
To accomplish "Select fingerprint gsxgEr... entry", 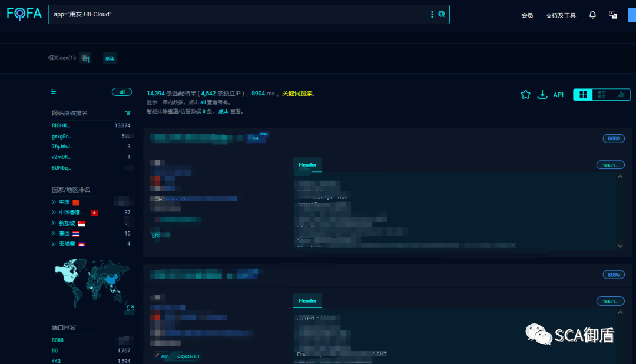I will coord(61,136).
